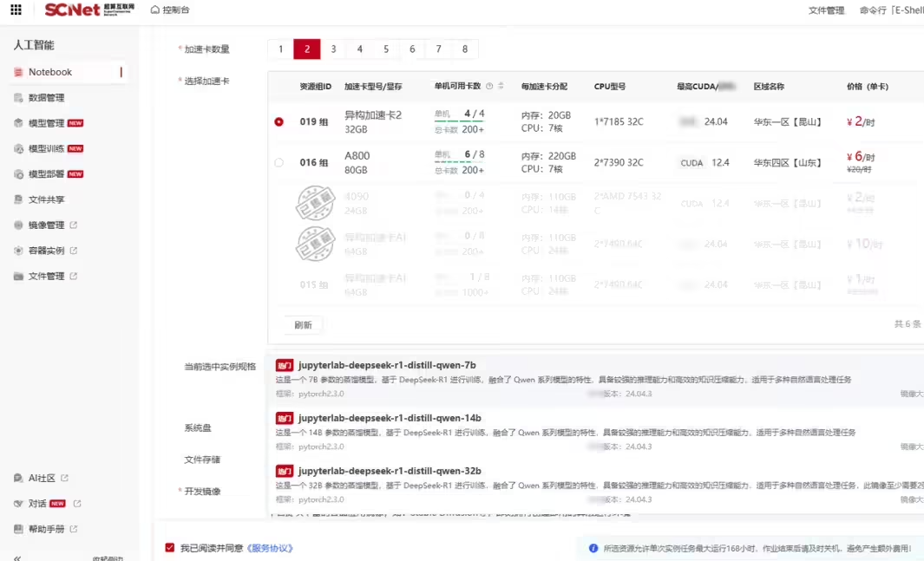The height and width of the screenshot is (561, 924).
Task: Click CPU型号 column header
Action: [x=609, y=87]
